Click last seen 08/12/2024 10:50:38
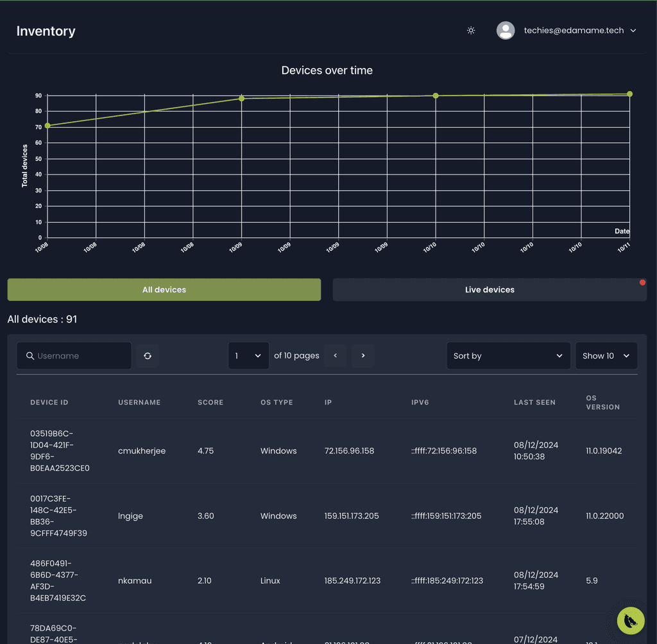The height and width of the screenshot is (644, 657). [536, 451]
